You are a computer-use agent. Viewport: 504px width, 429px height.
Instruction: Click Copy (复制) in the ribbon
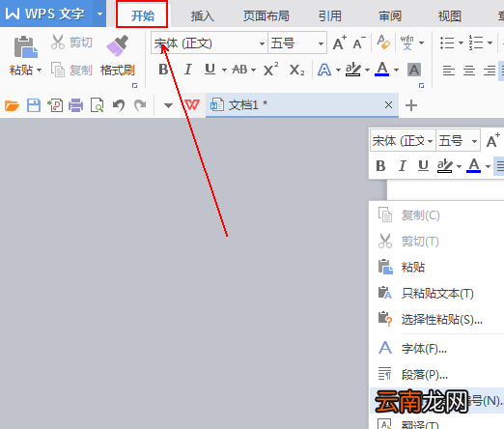71,70
